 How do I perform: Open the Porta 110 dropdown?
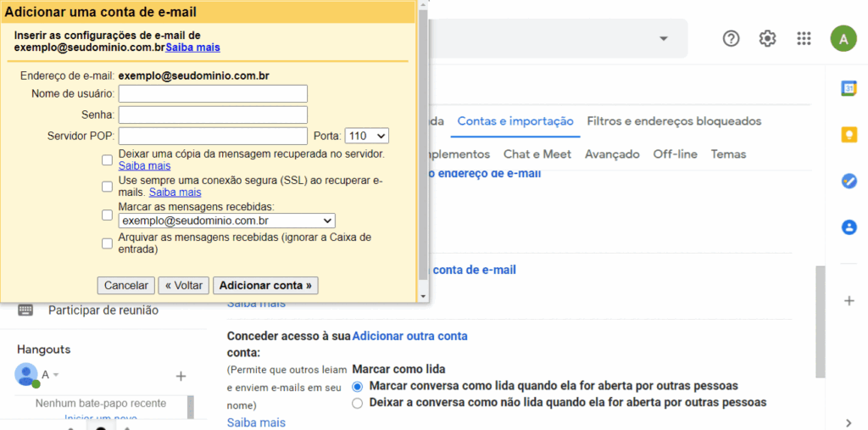[x=366, y=136]
